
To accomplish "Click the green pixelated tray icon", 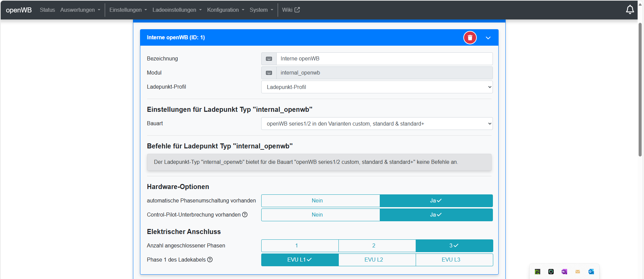I will [x=537, y=272].
